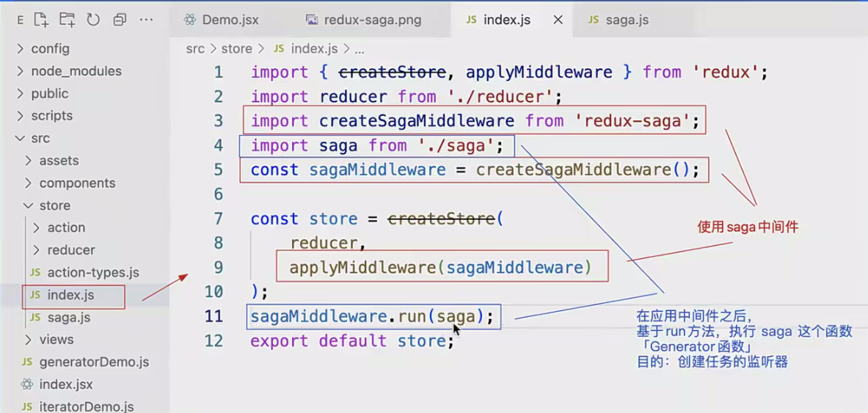868x413 pixels.
Task: Collapse all folders in explorer
Action: pyautogui.click(x=120, y=20)
